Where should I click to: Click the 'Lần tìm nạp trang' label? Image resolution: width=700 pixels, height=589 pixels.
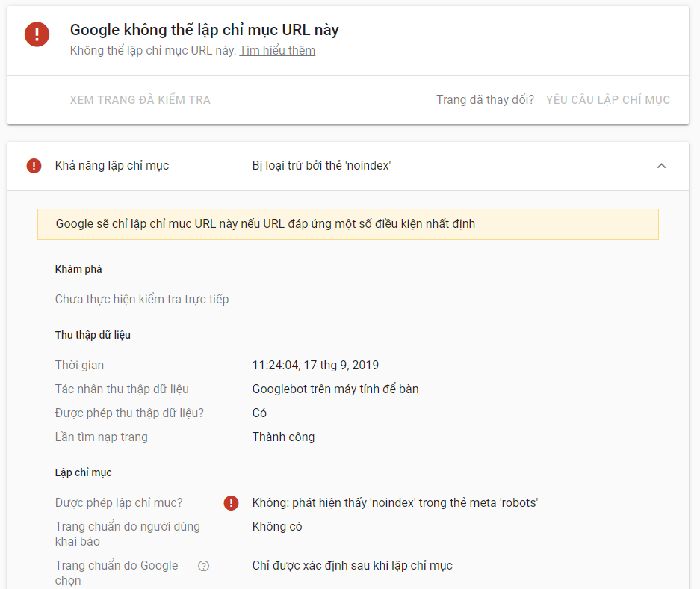click(x=102, y=437)
